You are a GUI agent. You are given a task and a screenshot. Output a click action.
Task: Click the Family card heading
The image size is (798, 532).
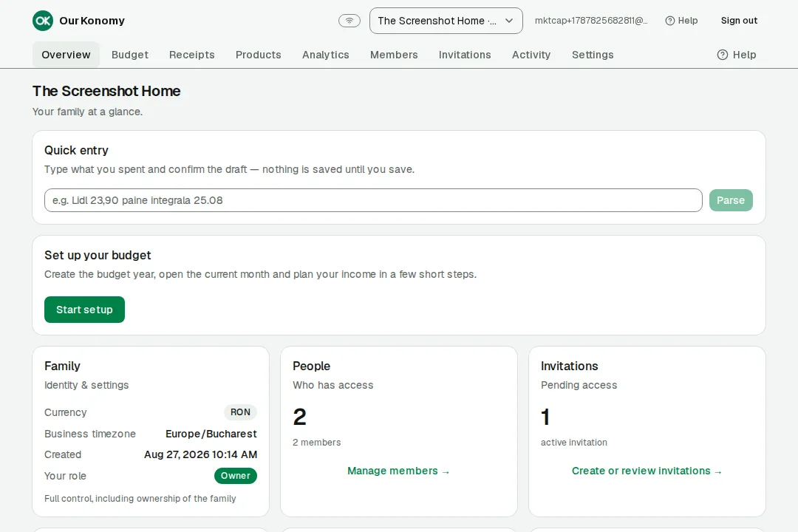point(62,366)
